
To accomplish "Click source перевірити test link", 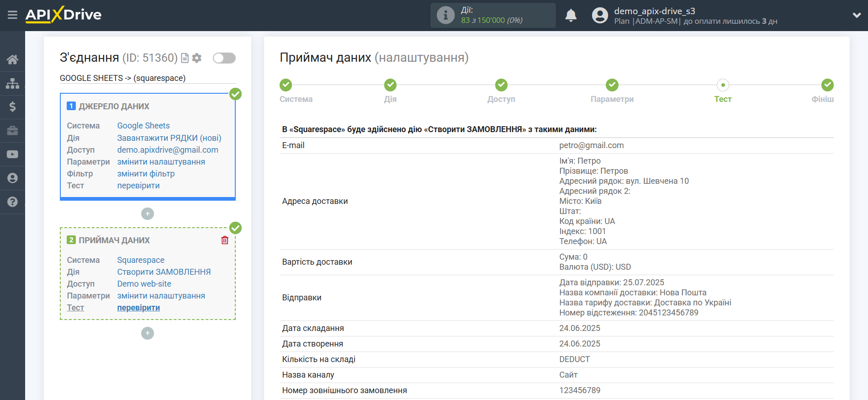I will [x=138, y=186].
